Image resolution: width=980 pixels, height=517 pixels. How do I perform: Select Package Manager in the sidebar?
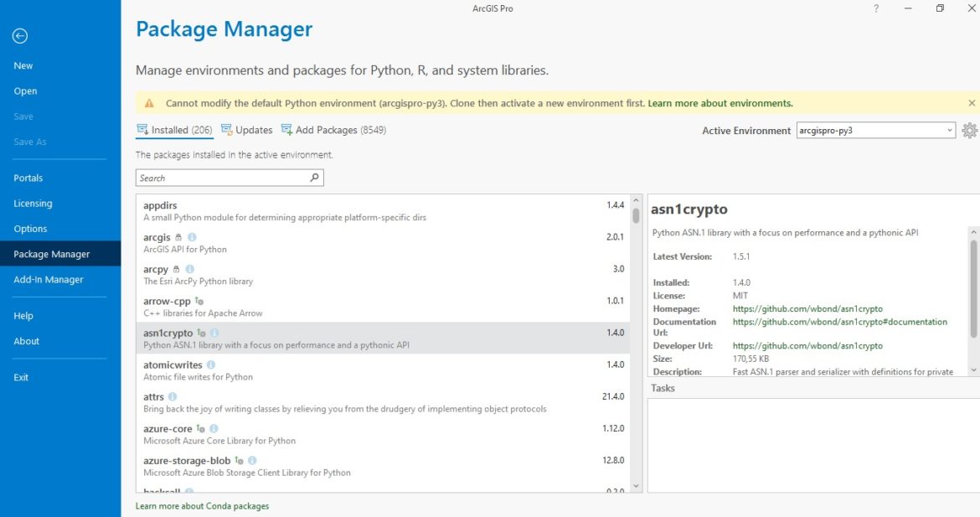(x=60, y=254)
